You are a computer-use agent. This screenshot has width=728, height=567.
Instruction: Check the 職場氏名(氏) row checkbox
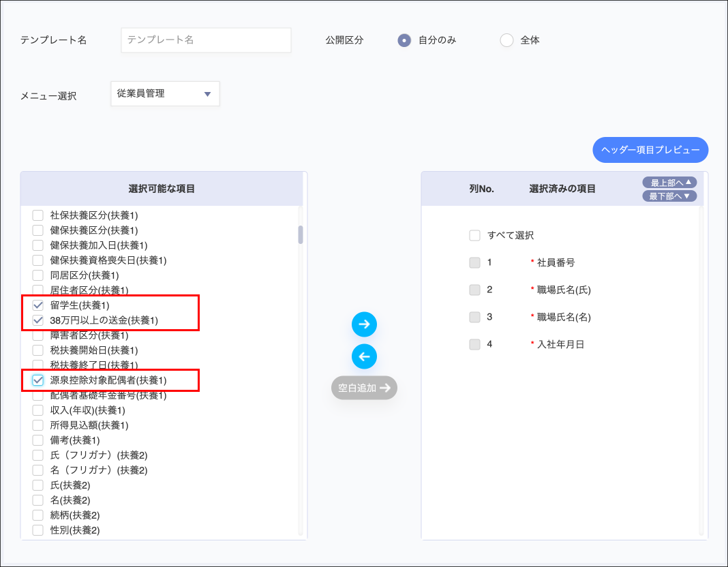click(x=474, y=290)
